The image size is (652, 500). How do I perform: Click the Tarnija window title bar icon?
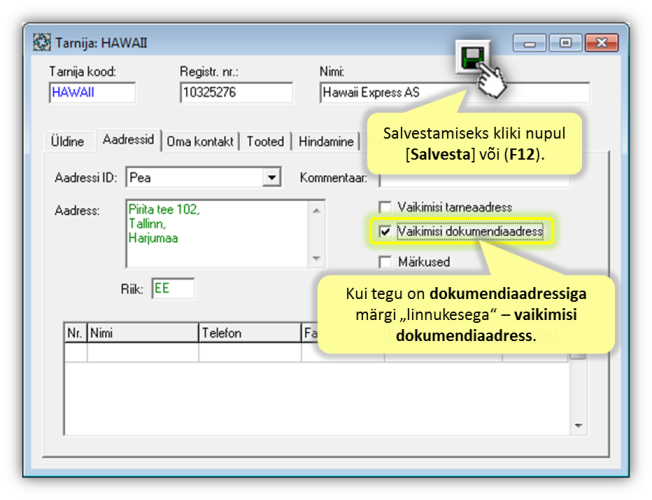pos(42,44)
